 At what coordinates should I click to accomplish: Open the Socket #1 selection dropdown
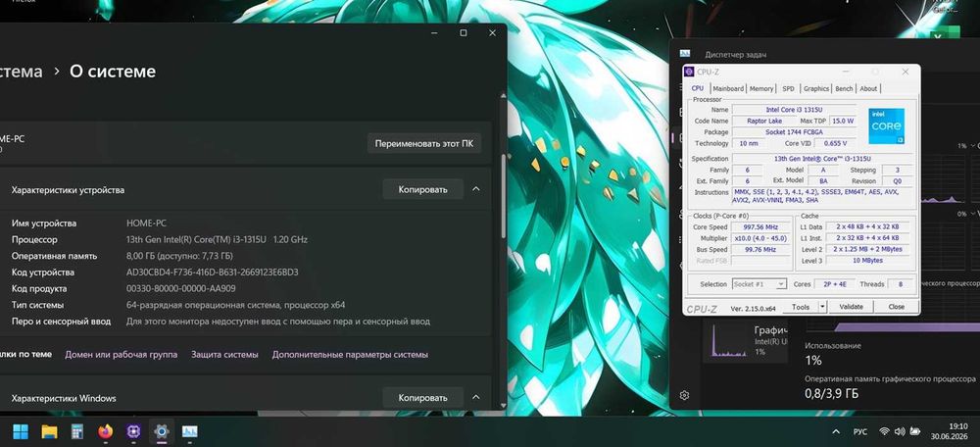[759, 284]
